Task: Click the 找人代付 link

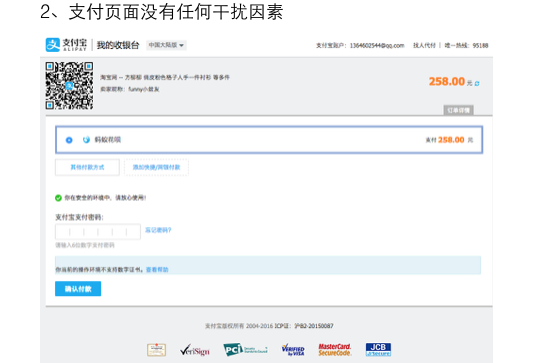Action: [424, 45]
